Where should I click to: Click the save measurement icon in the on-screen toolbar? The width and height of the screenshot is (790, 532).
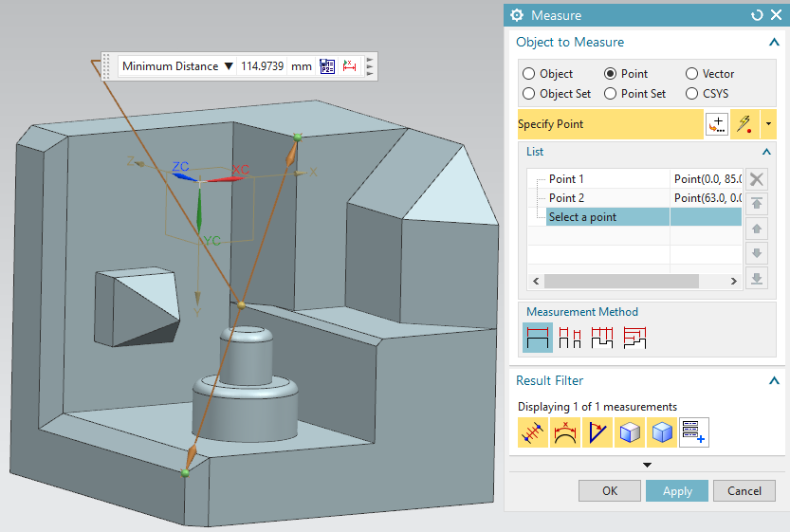pyautogui.click(x=327, y=66)
